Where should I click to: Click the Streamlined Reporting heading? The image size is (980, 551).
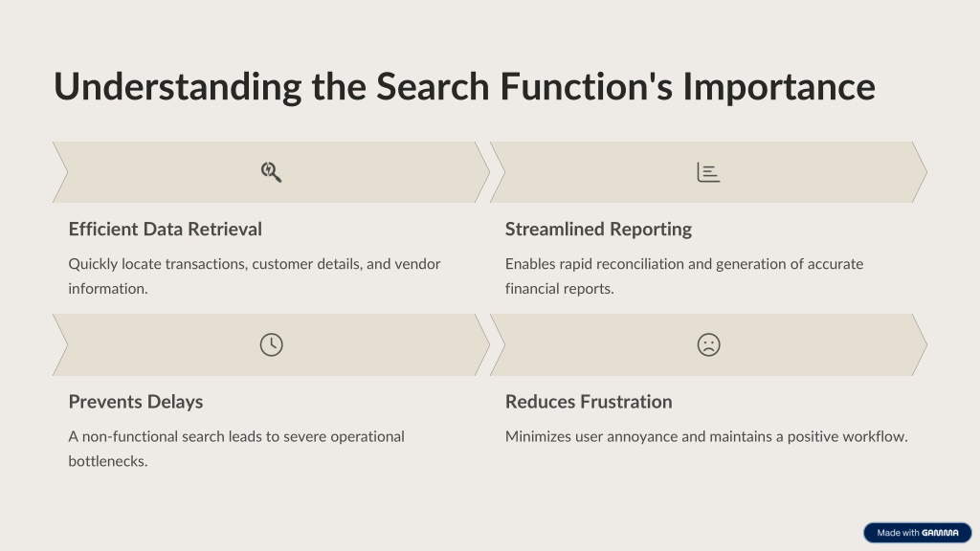pos(598,230)
